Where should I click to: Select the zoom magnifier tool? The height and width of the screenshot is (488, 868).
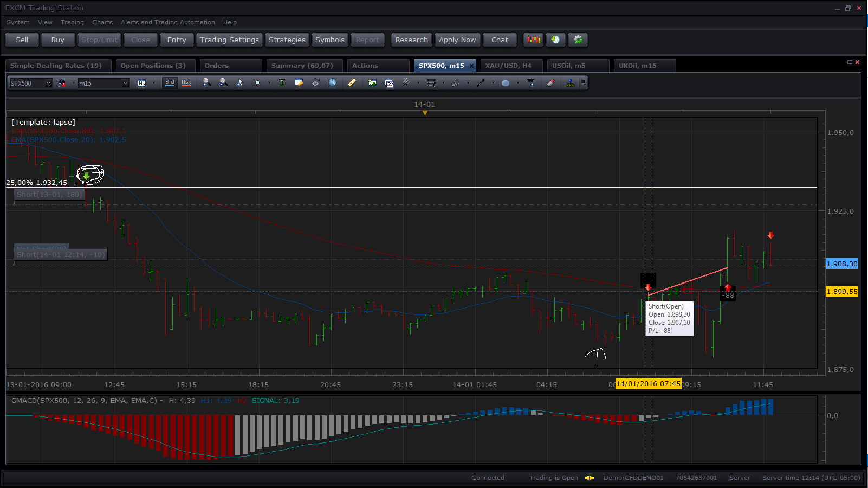tap(257, 82)
